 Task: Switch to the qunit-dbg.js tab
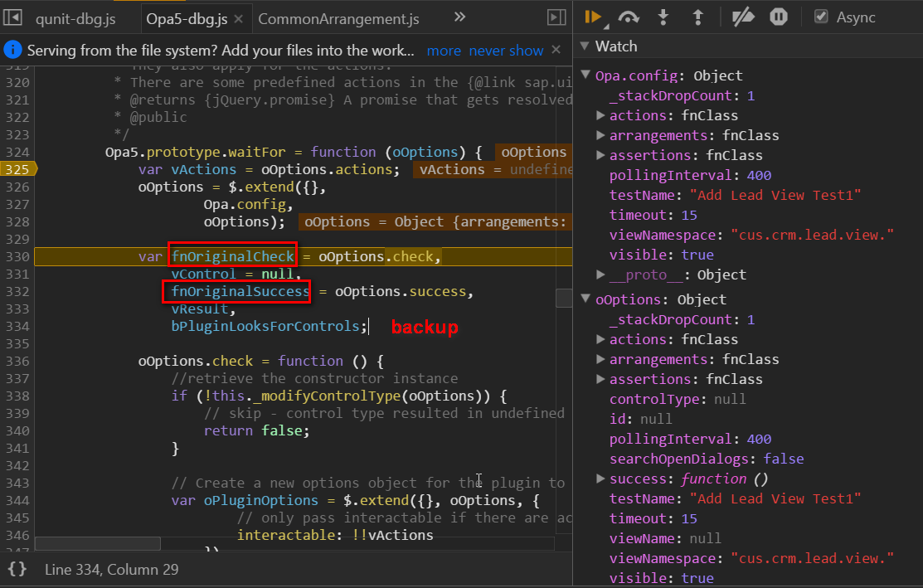75,19
